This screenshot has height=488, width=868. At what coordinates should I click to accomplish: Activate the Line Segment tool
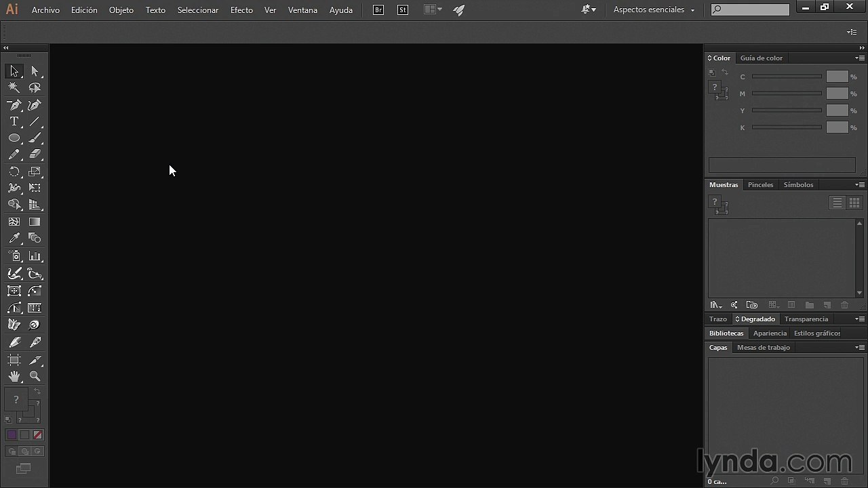[x=35, y=121]
